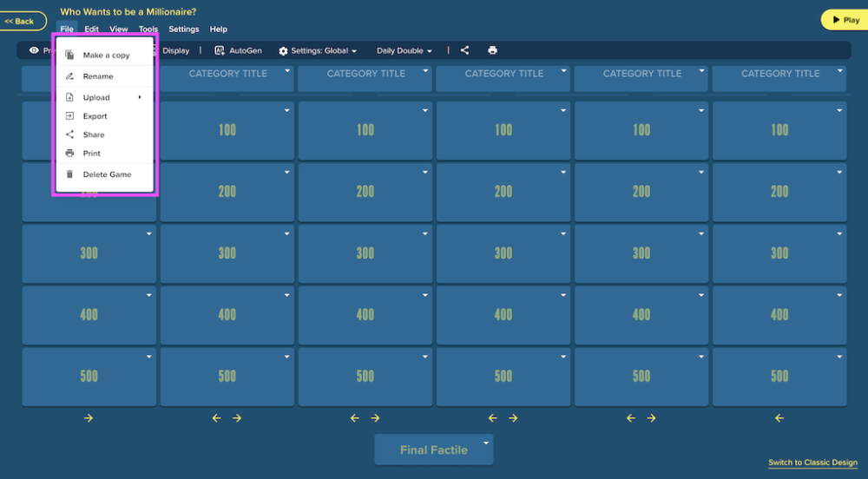Image resolution: width=868 pixels, height=479 pixels.
Task: Open dropdown arrow on second column category title
Action: (x=287, y=71)
